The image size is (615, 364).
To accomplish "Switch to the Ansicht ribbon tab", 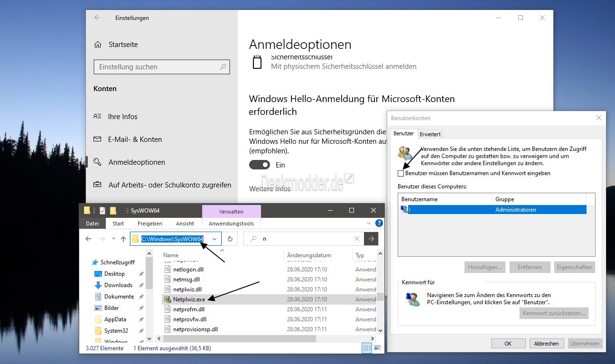I will tap(185, 224).
